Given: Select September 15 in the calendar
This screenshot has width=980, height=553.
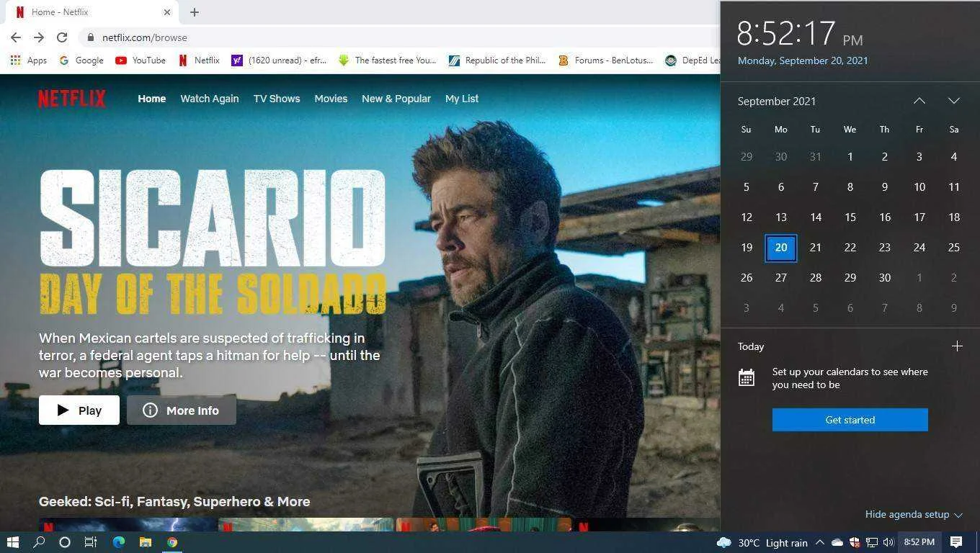Looking at the screenshot, I should (x=850, y=217).
